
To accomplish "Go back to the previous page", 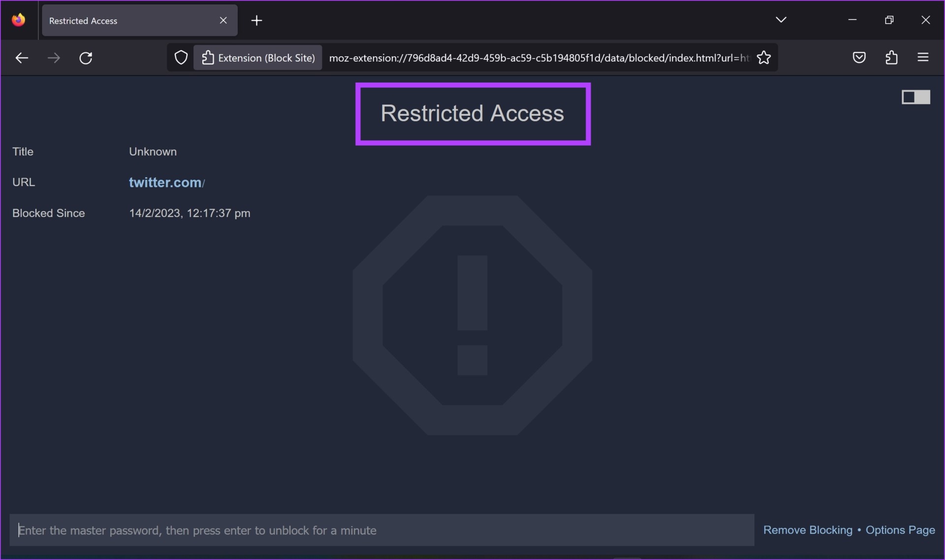I will point(22,58).
